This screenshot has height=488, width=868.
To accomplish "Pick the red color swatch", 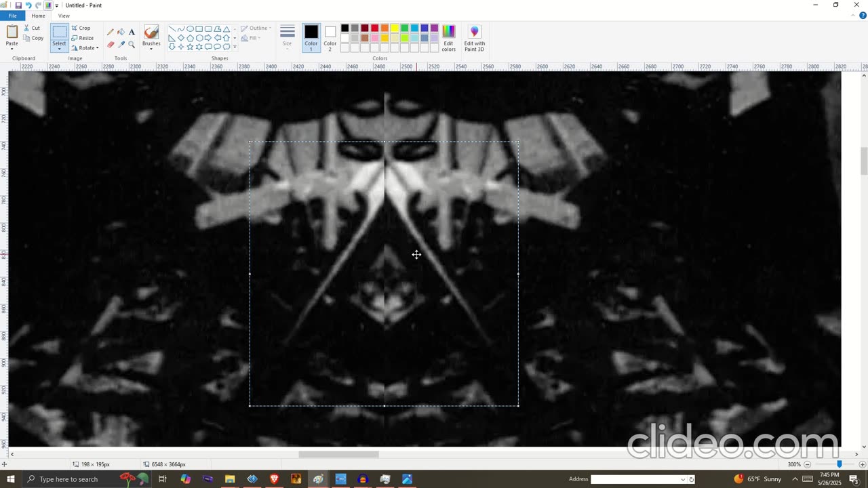I will (374, 28).
